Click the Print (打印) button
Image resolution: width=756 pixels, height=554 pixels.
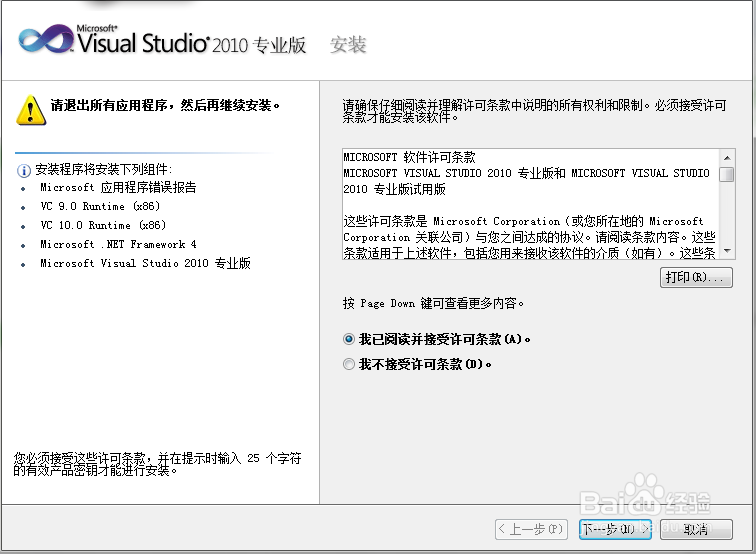(x=696, y=277)
